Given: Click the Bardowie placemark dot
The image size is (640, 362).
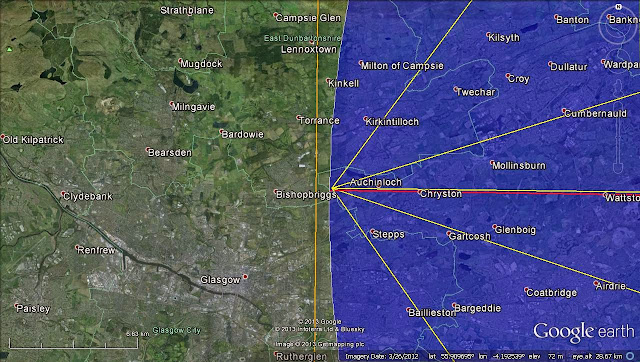Looking at the screenshot, I should pos(221,131).
